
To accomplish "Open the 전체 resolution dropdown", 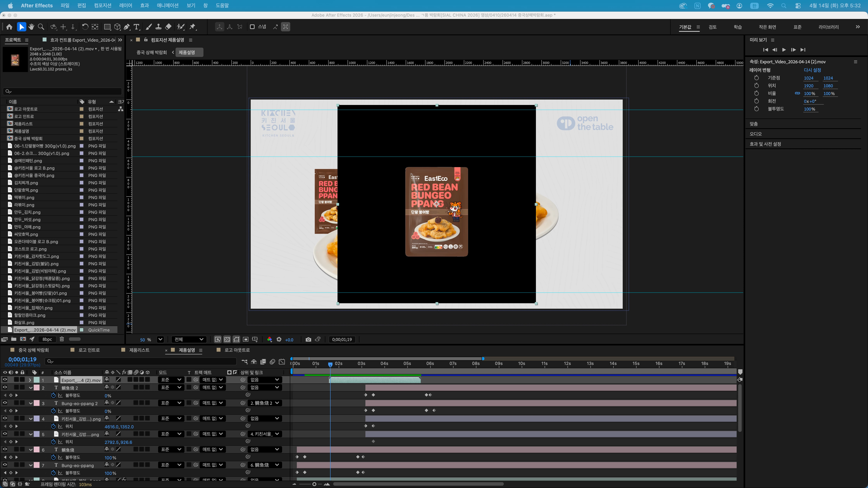I will click(x=189, y=339).
